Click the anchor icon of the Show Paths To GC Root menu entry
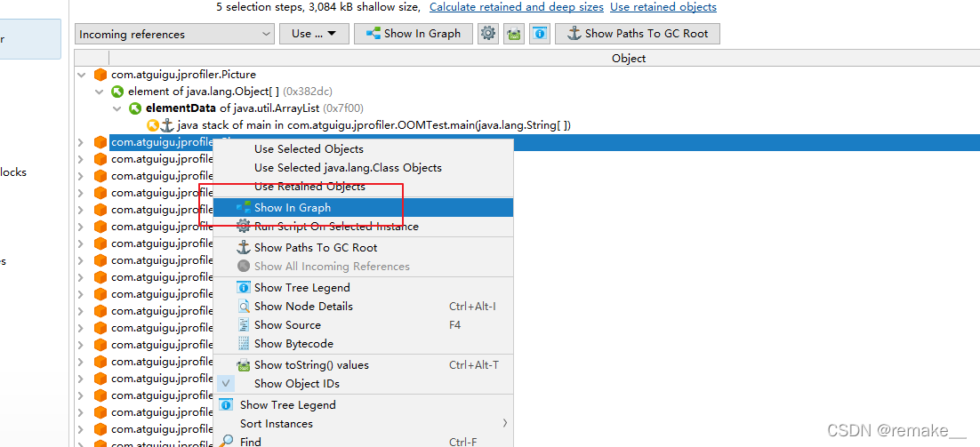Image resolution: width=980 pixels, height=447 pixels. [244, 247]
